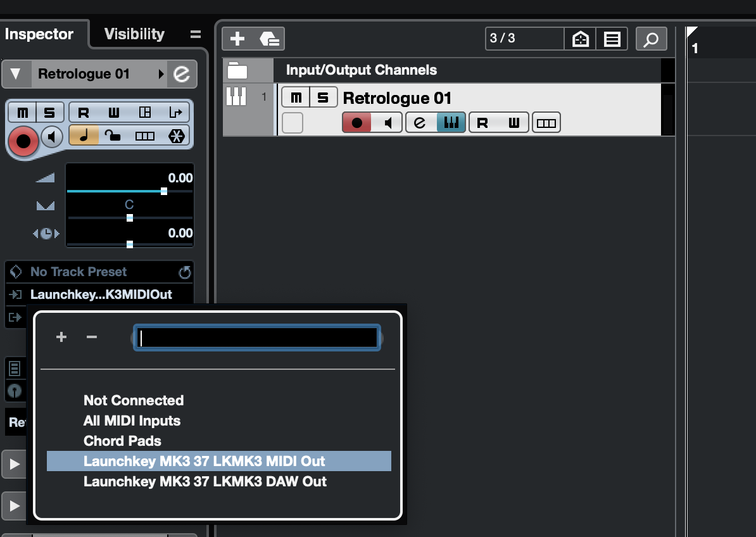Screen dimensions: 756x537
Task: Click the volume slider handle in the Inspector
Action: (164, 191)
